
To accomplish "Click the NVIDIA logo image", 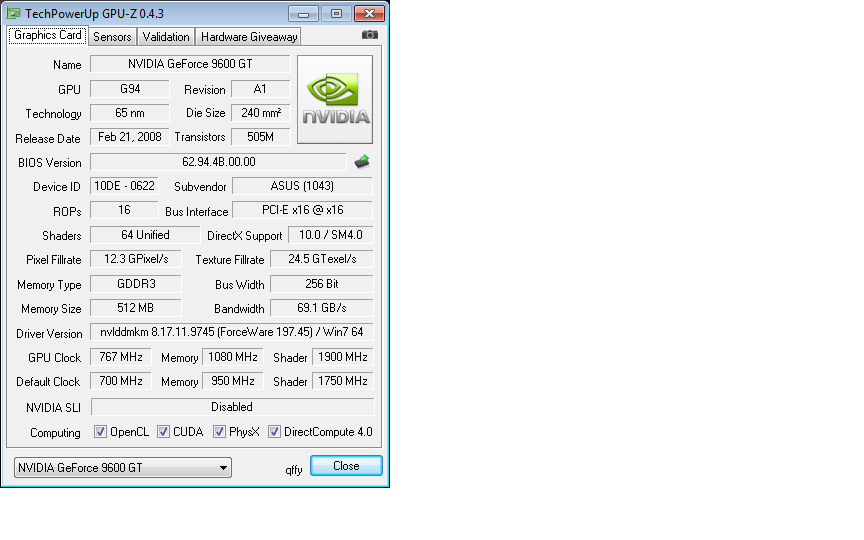I will coord(335,99).
